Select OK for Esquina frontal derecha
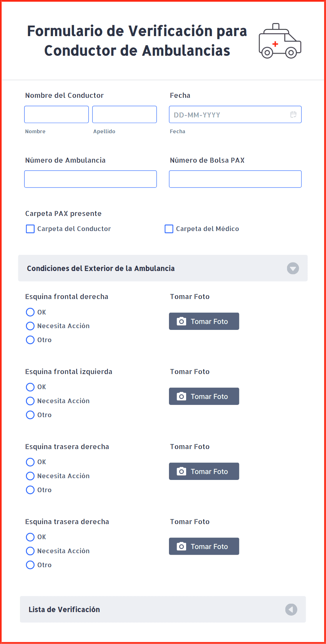Image resolution: width=326 pixels, height=644 pixels. pos(30,312)
